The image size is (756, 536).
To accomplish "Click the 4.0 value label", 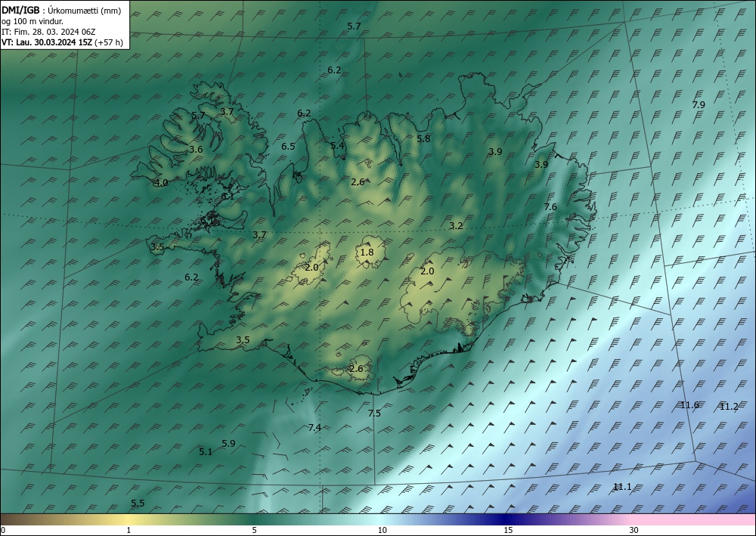I will click(161, 183).
